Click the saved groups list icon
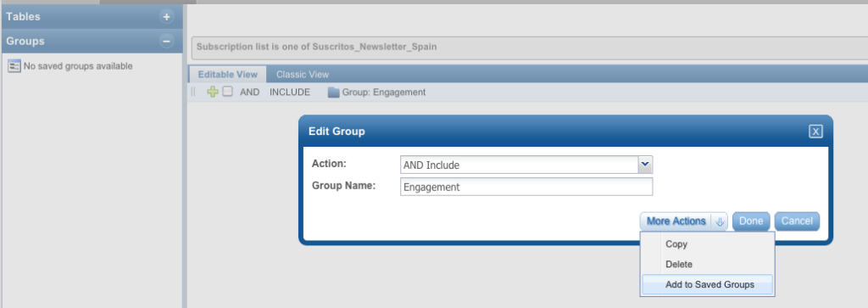 14,66
